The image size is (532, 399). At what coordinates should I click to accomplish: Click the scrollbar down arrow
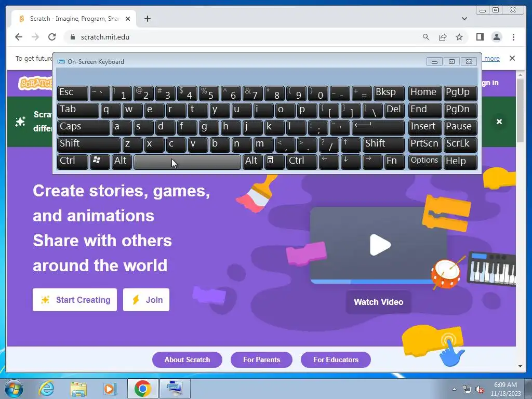click(x=520, y=366)
